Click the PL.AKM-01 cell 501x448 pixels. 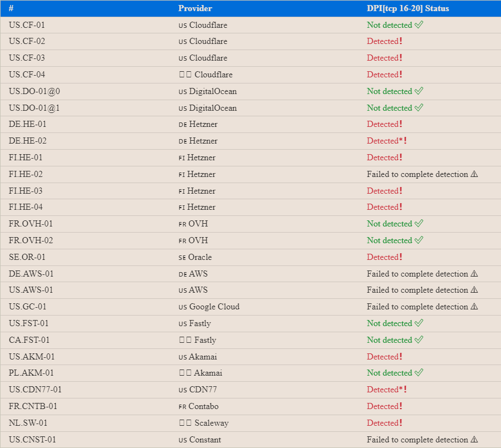pyautogui.click(x=31, y=372)
